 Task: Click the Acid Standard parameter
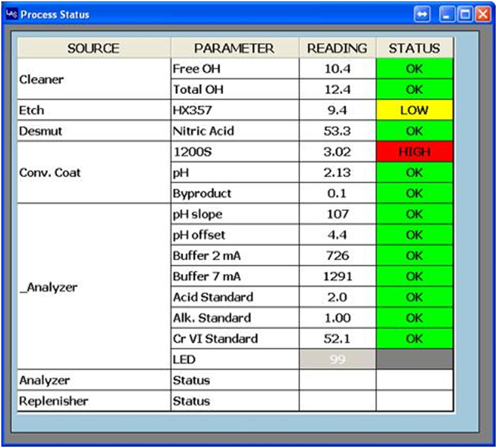pos(235,297)
